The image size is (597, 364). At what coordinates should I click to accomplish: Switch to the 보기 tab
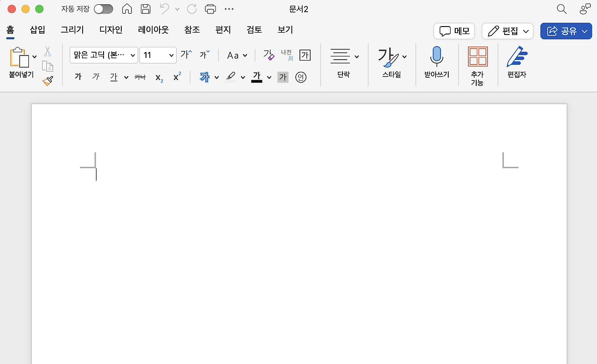point(285,30)
